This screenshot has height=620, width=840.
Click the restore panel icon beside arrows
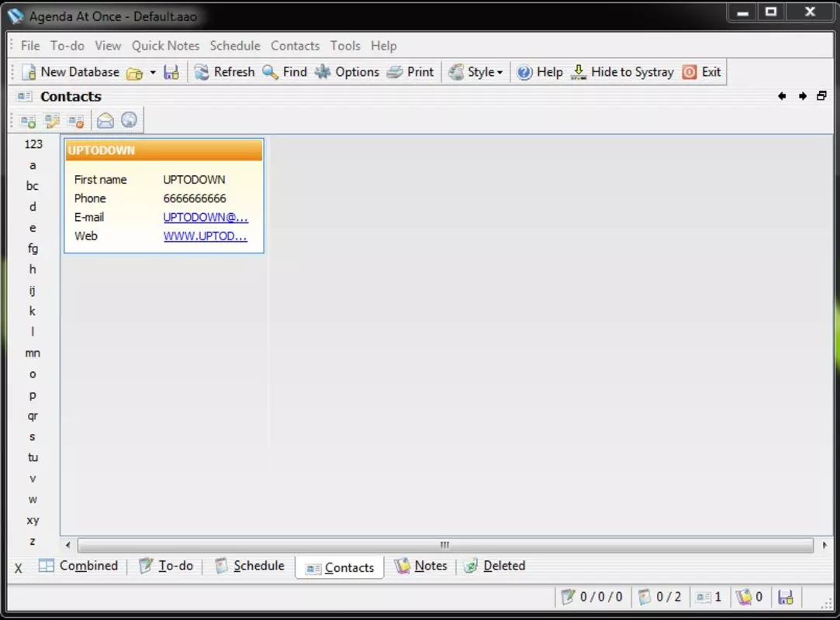[822, 96]
